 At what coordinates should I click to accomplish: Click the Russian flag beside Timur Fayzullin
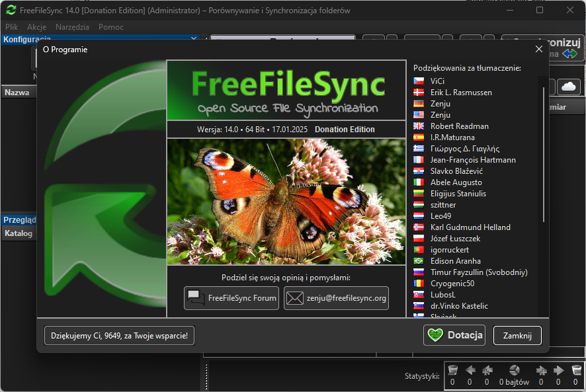(419, 272)
